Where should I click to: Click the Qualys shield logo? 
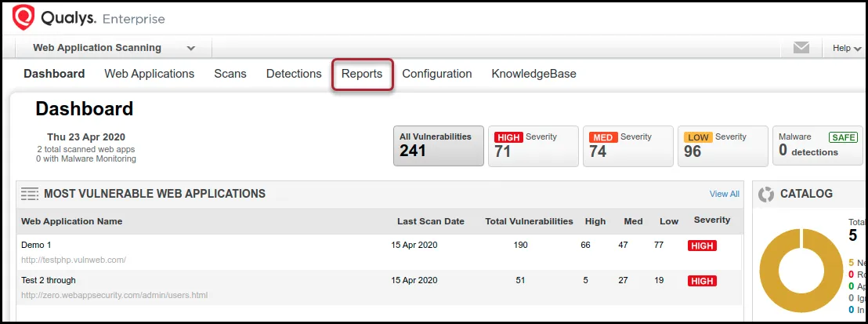(24, 18)
